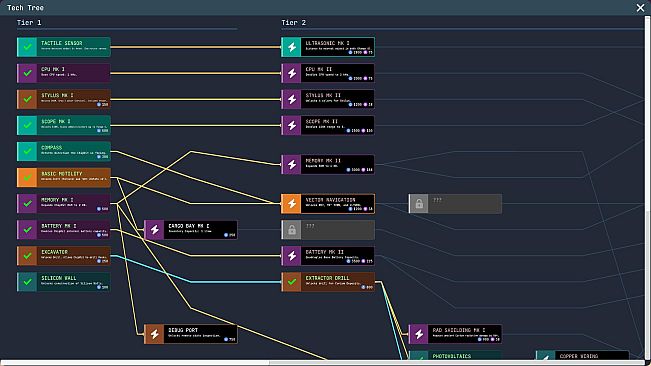Click the Excavator checkmark icon

27,256
